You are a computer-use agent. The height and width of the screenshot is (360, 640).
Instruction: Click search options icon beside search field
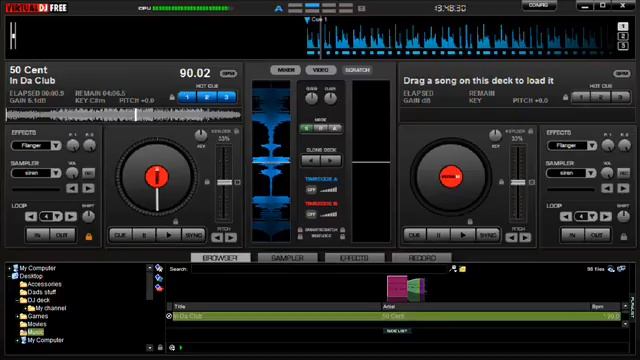point(453,269)
